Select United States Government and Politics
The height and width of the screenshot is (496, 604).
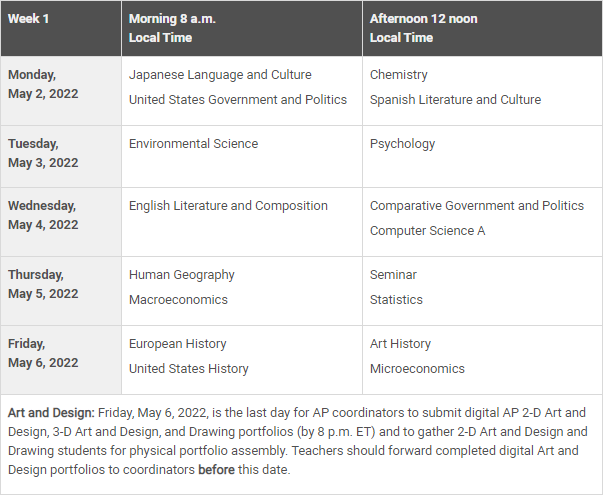pos(238,100)
